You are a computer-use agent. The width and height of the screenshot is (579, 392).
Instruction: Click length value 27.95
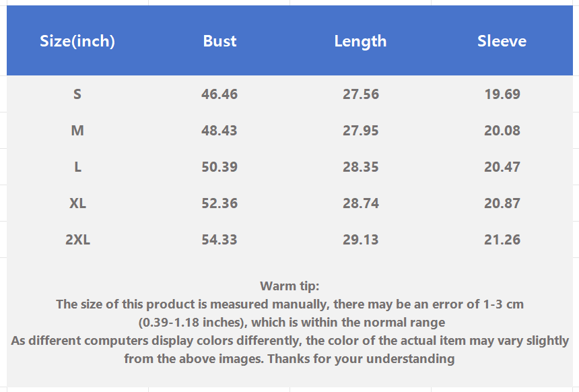pyautogui.click(x=360, y=131)
